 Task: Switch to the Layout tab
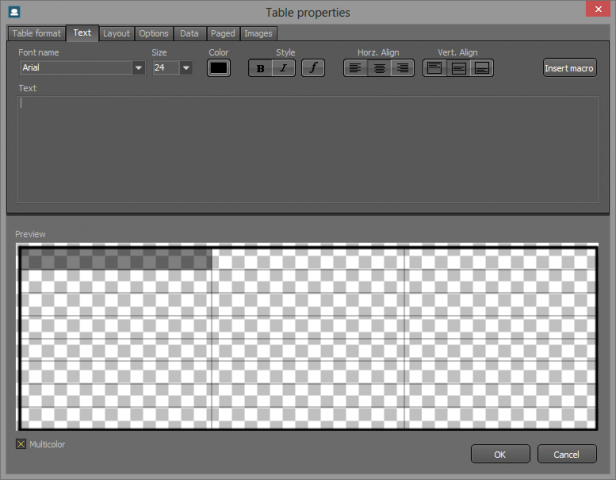[x=116, y=33]
